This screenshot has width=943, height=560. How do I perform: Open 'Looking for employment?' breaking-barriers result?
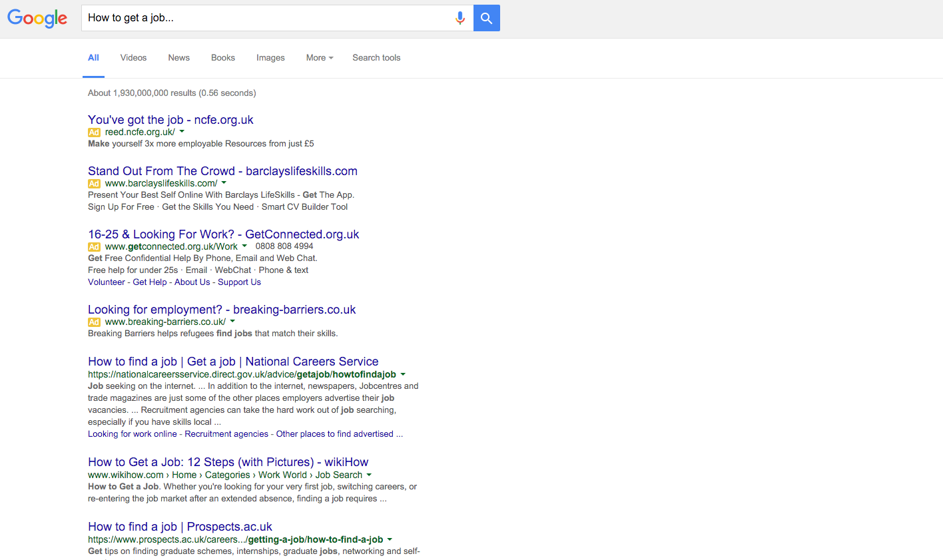(x=222, y=310)
